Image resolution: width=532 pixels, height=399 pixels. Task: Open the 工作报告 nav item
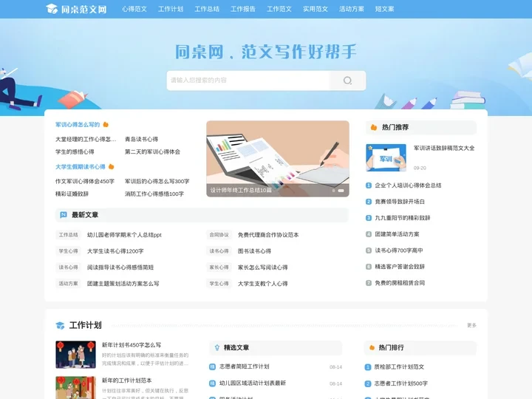click(243, 9)
